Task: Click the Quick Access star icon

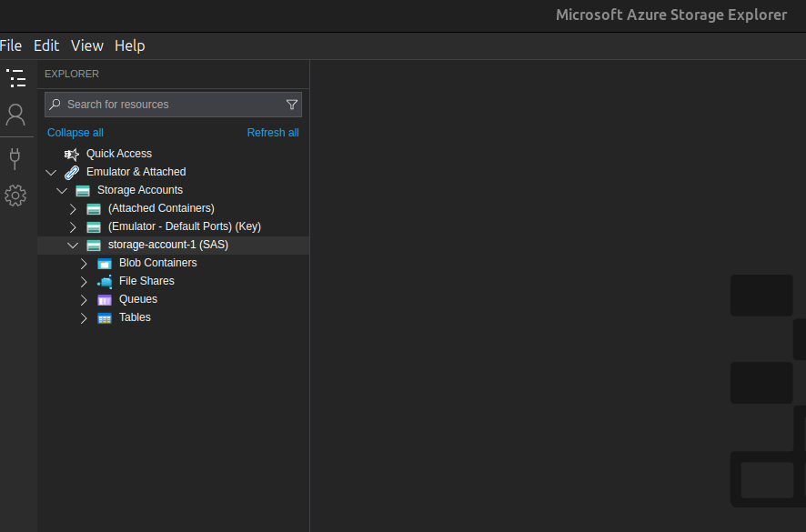Action: [71, 153]
